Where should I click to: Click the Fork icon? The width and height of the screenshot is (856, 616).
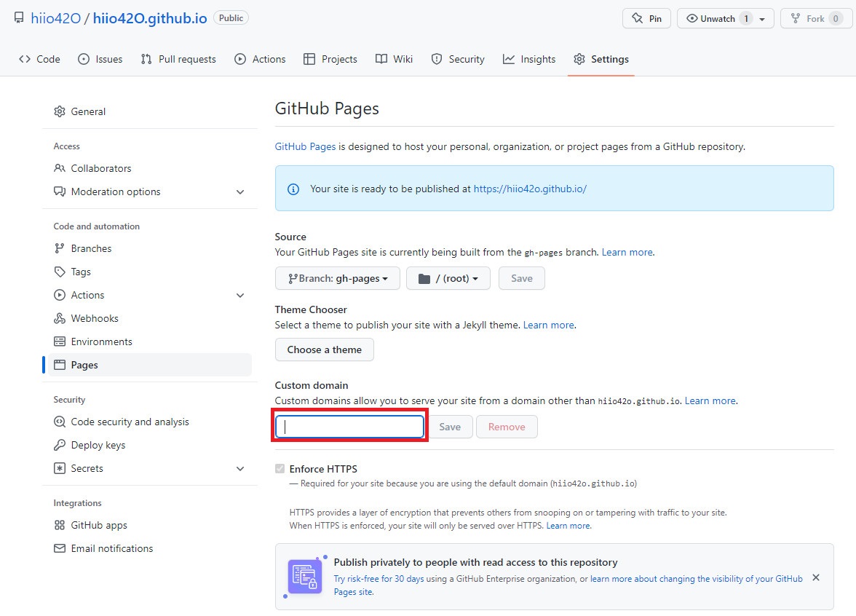point(796,18)
